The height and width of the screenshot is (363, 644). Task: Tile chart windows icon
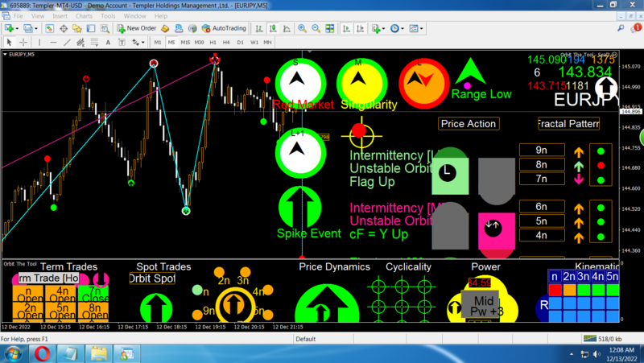(x=330, y=28)
